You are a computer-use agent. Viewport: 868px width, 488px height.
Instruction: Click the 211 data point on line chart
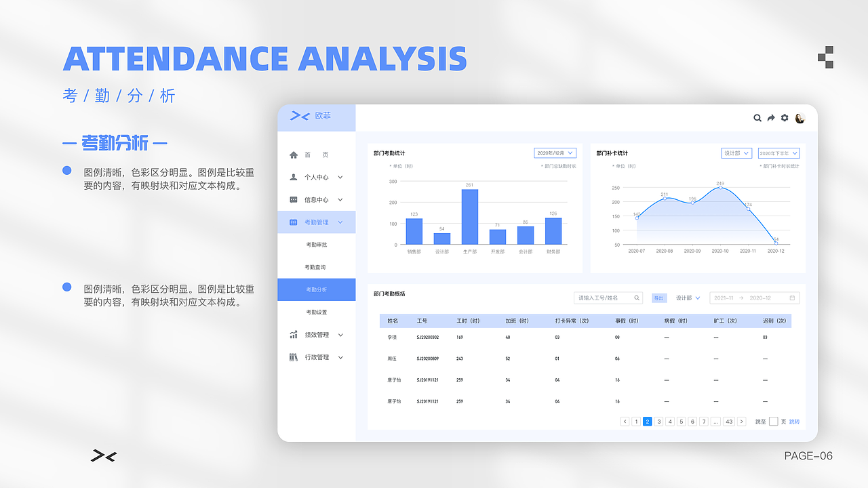point(665,199)
